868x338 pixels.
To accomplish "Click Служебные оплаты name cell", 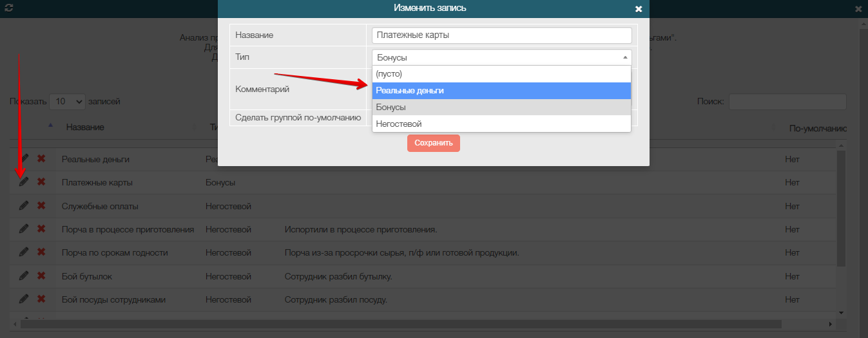I will [x=100, y=206].
